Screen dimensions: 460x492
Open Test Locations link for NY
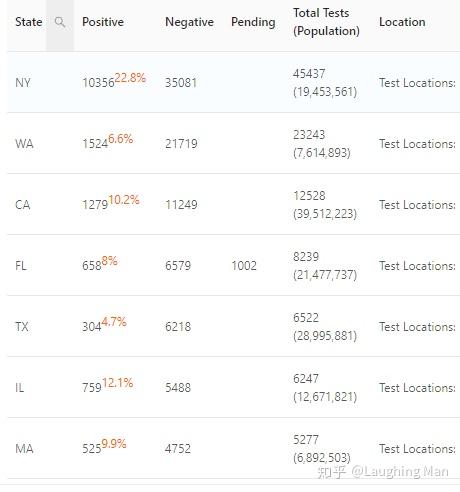417,83
